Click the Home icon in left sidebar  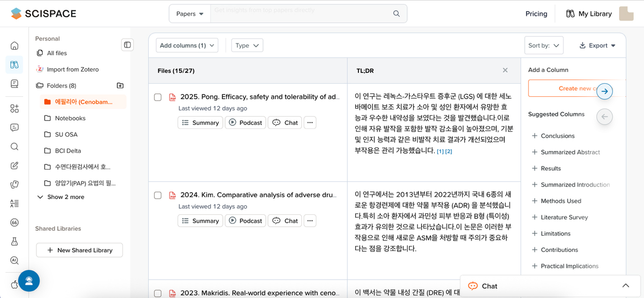pyautogui.click(x=14, y=45)
